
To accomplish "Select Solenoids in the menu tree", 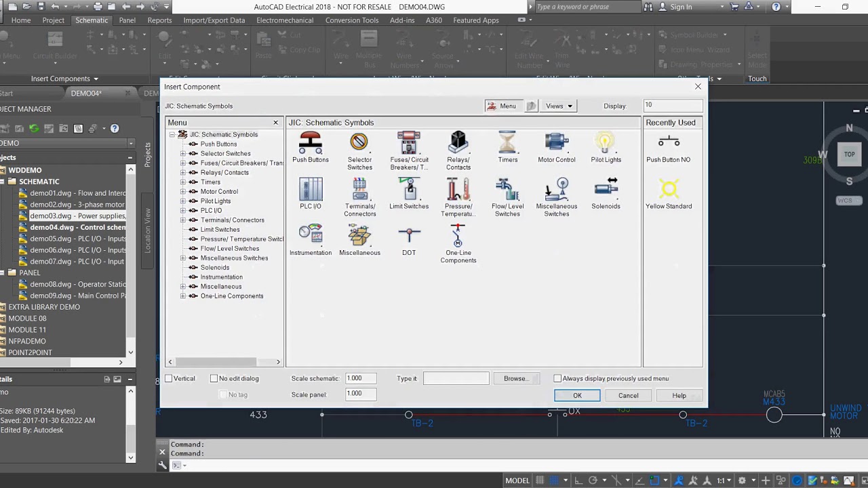I will [x=215, y=267].
